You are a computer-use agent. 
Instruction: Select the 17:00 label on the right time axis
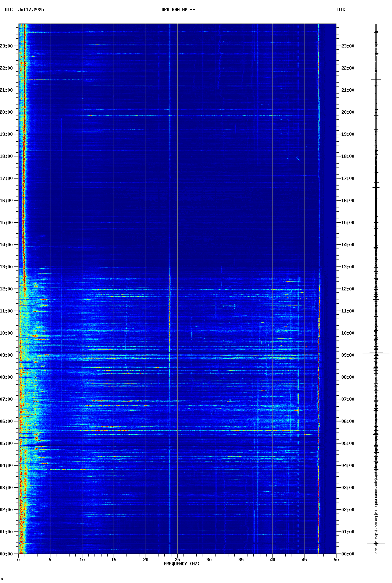click(348, 179)
